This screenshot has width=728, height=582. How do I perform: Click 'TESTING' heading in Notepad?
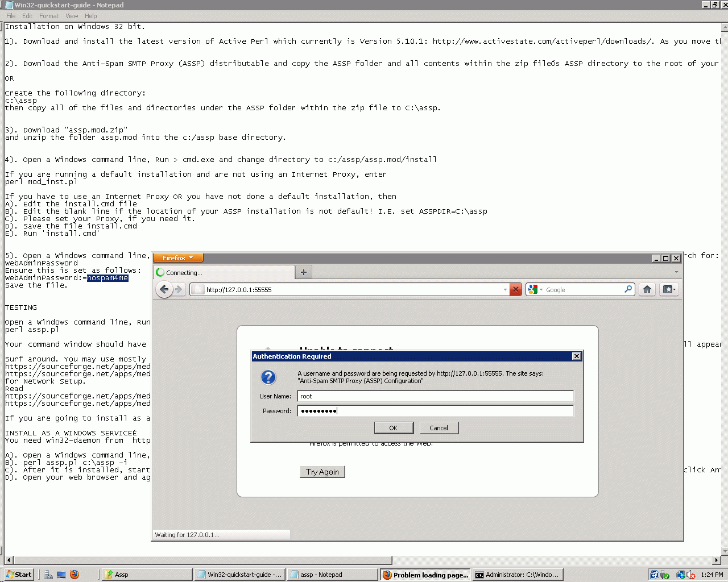[21, 307]
